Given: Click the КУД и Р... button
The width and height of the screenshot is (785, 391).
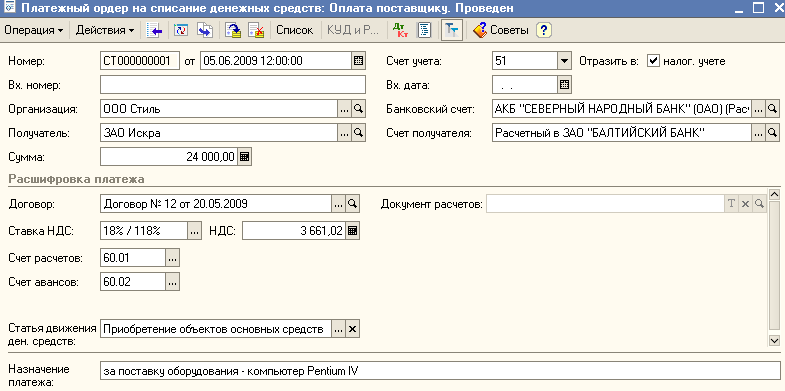Looking at the screenshot, I should pos(353,30).
